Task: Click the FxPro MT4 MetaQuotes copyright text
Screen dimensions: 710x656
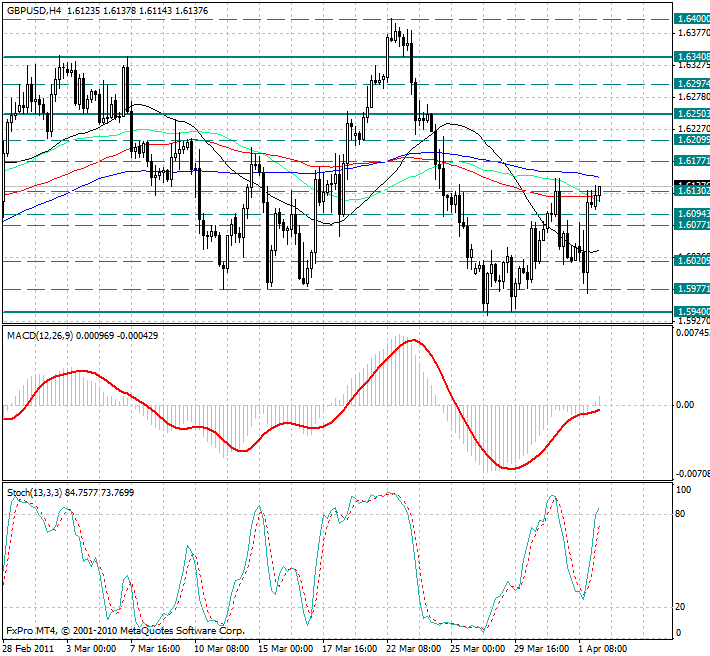Action: click(x=126, y=631)
